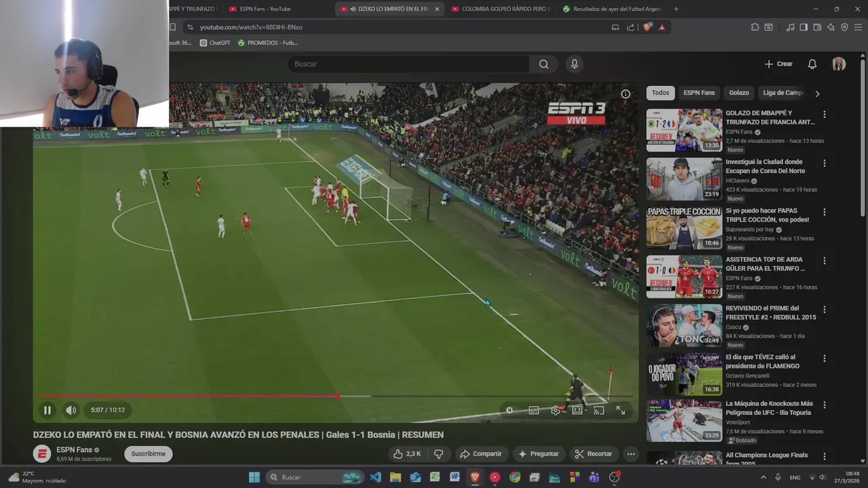Open the PROMIEDOS bookmark

tap(267, 43)
